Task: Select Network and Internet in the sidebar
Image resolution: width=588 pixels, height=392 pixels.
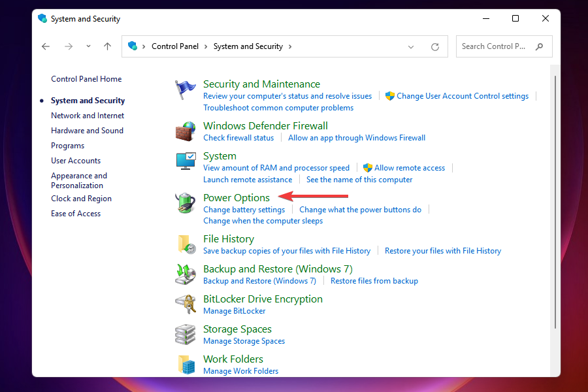Action: tap(88, 116)
